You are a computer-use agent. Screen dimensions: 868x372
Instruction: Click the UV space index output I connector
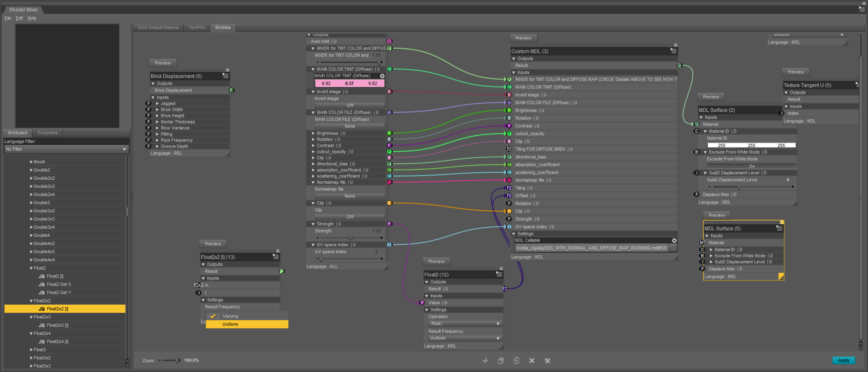389,245
